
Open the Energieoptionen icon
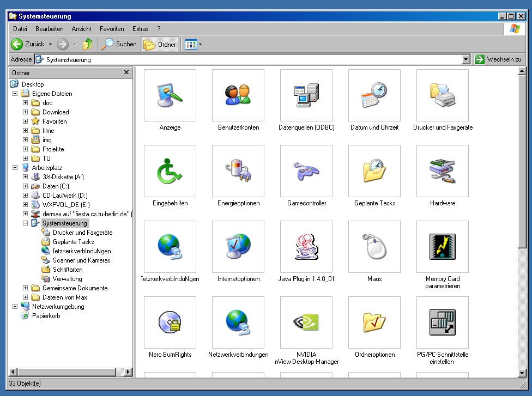(238, 171)
